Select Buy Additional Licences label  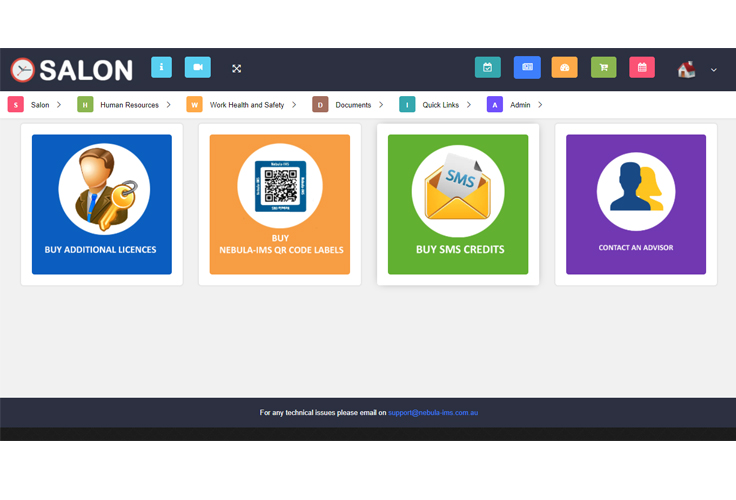point(100,250)
